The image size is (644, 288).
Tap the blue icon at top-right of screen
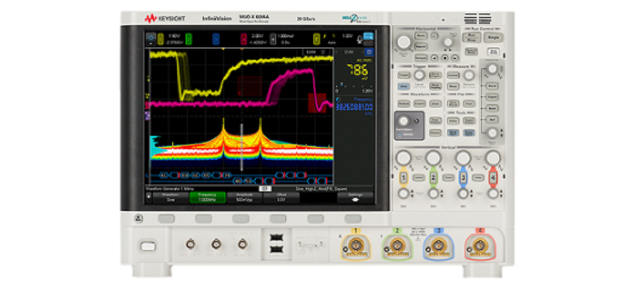coord(368,36)
